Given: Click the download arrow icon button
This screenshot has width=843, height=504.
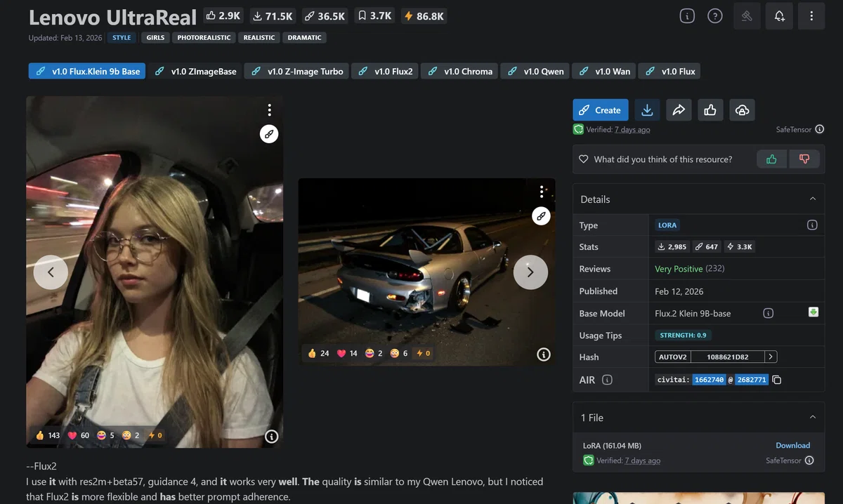Looking at the screenshot, I should (647, 110).
